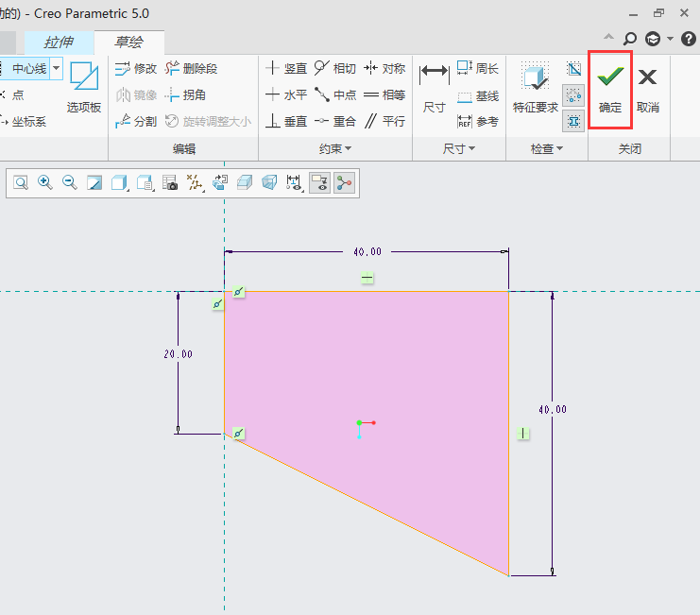Select the 20.00 vertical dimension
Image resolution: width=700 pixels, height=615 pixels.
coord(178,354)
